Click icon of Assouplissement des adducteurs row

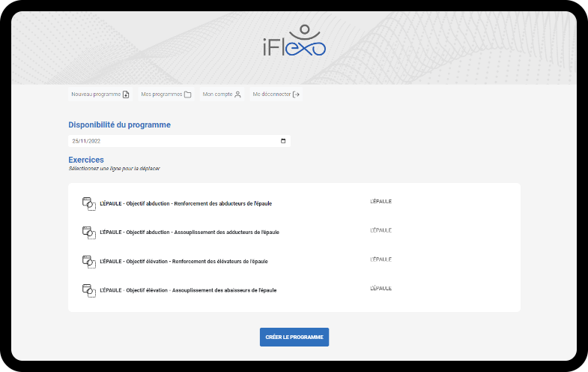[88, 232]
